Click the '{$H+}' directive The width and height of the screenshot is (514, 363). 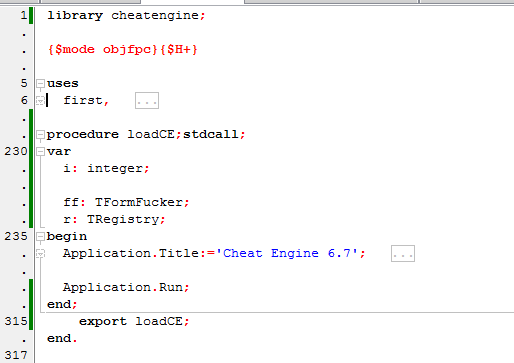[x=179, y=50]
